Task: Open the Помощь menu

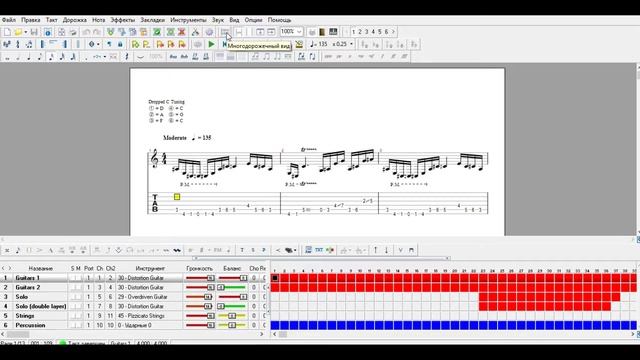Action: click(x=280, y=20)
